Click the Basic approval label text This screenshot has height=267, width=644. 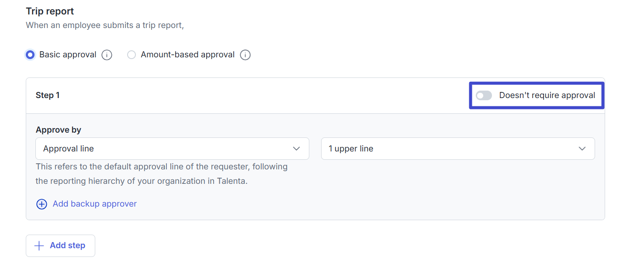tap(68, 55)
